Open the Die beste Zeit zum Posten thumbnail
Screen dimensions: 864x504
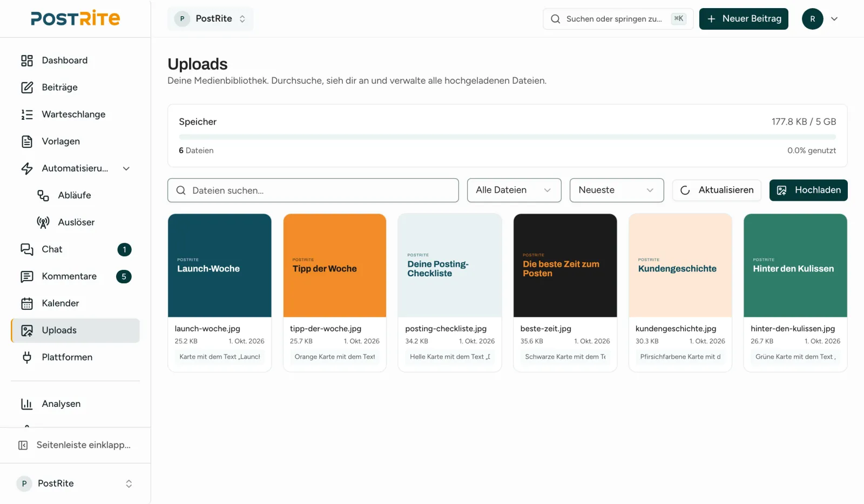coord(565,265)
